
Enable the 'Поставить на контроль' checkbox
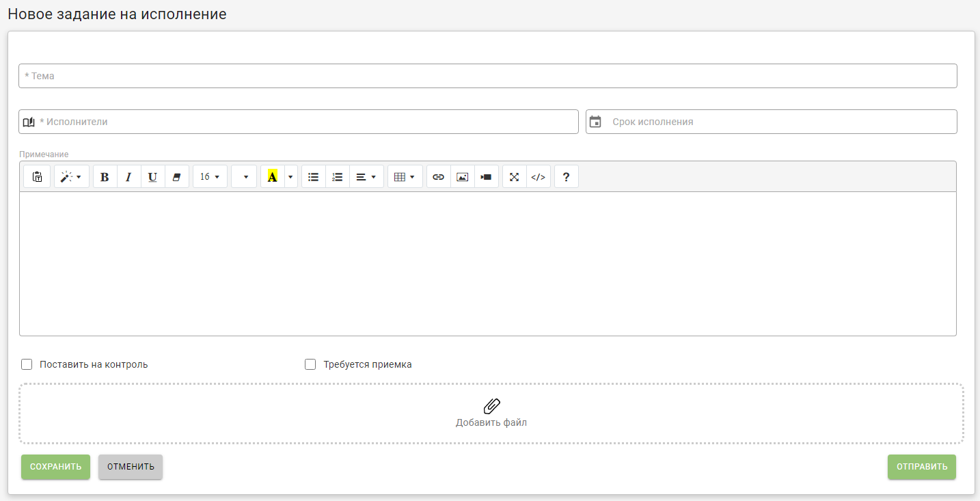(x=27, y=364)
